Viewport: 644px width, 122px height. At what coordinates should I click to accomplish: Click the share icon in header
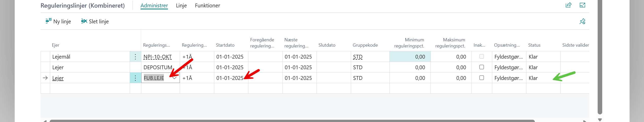569,5
